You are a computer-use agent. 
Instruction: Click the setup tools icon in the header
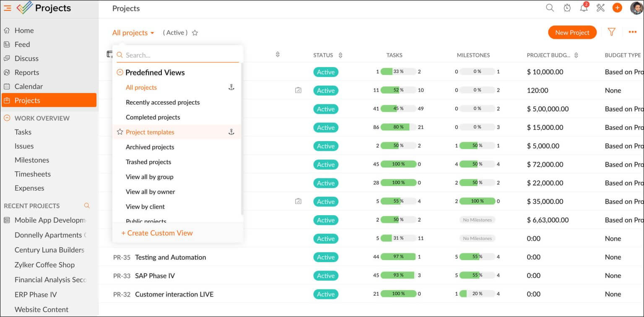click(600, 8)
